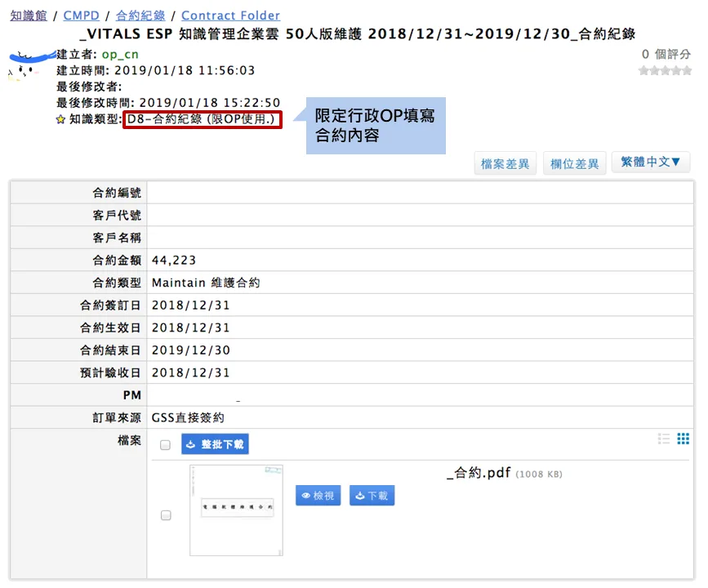Switch files to list view icon
708x588 pixels.
tap(664, 439)
